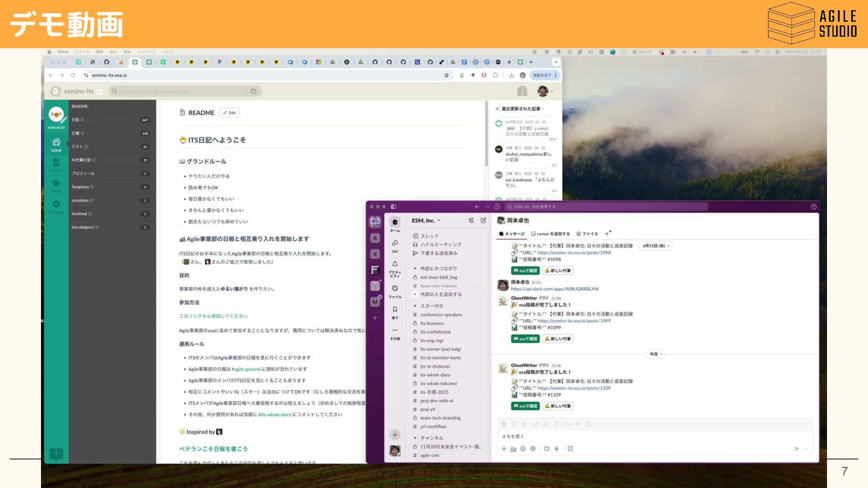Click Chrome's reload page icon
This screenshot has width=868, height=488.
tap(74, 75)
